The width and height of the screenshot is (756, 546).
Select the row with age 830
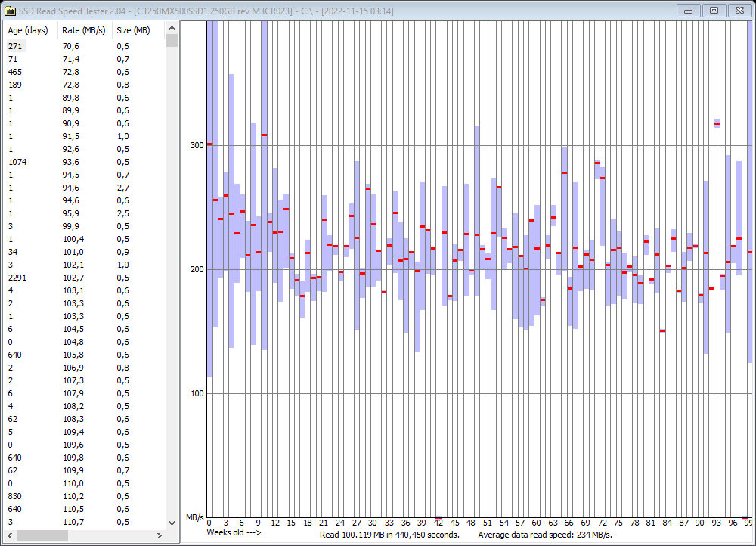85,496
